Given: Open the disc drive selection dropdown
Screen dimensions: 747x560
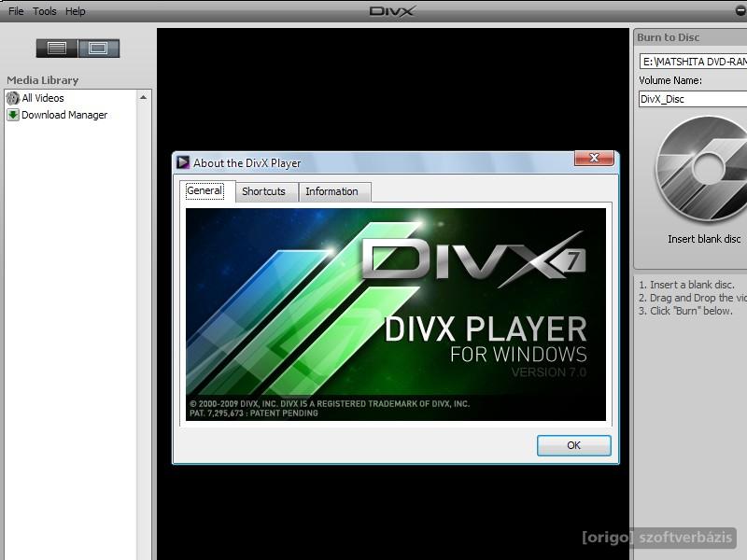Looking at the screenshot, I should click(x=693, y=62).
